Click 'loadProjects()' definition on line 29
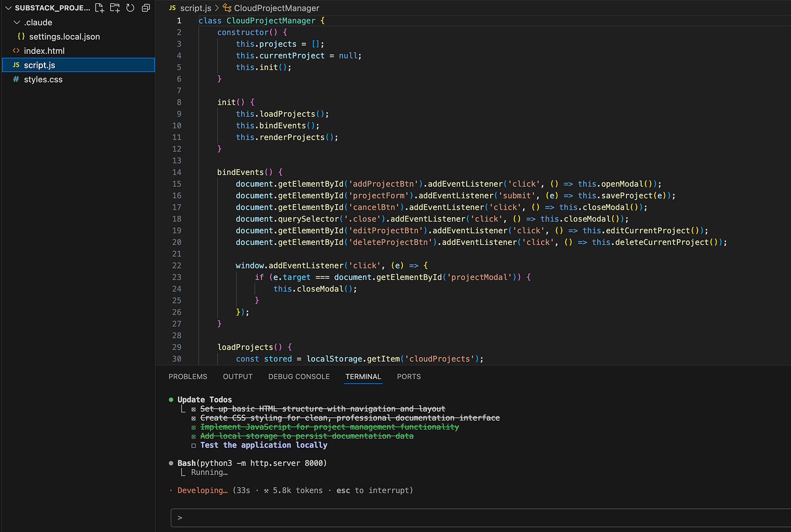Screen dimensions: 791x532 pos(250,347)
